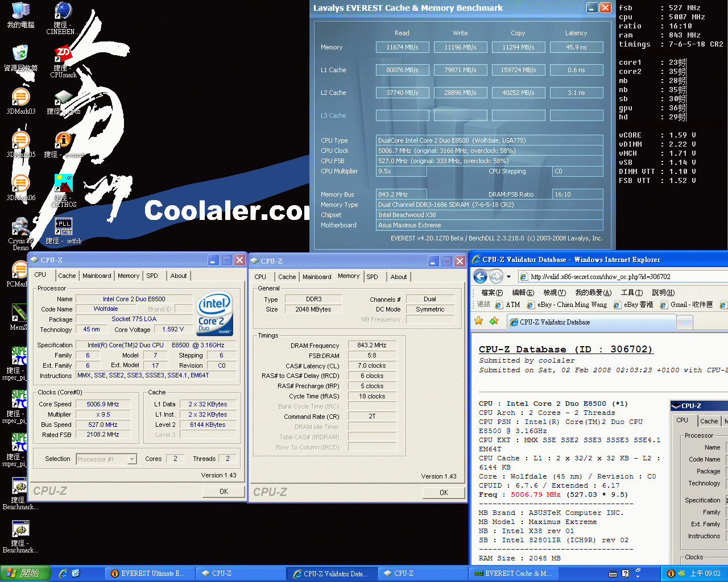This screenshot has width=728, height=582.
Task: Switch to Mainboard tab in CPU-Z processor window
Action: 97,276
